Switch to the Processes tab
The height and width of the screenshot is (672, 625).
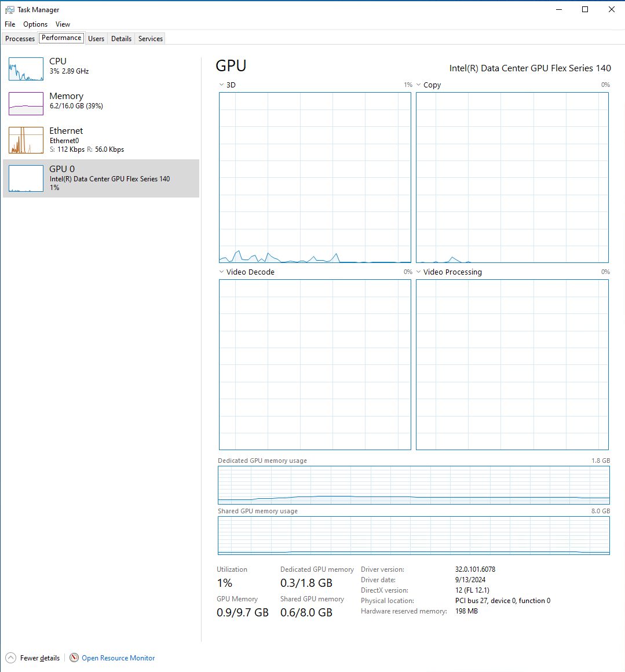pos(20,39)
